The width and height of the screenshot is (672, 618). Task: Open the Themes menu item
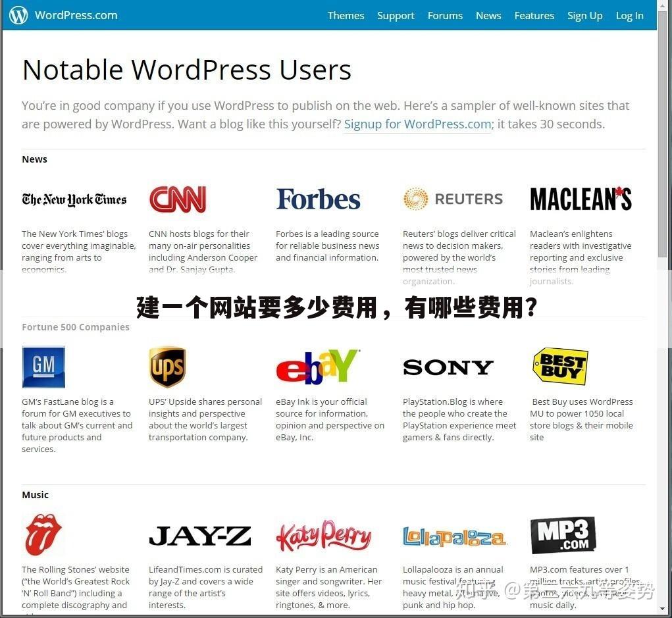346,16
